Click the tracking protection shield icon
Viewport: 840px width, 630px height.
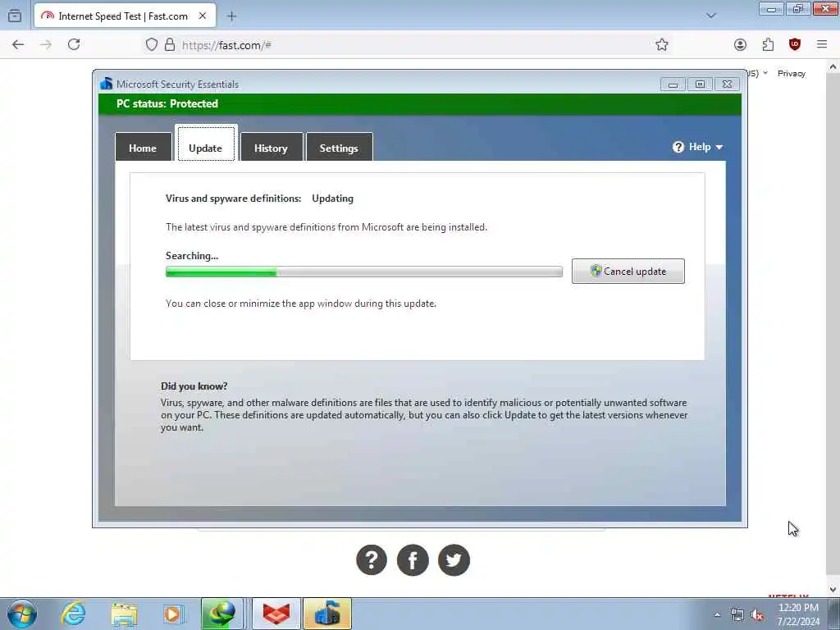pos(152,44)
